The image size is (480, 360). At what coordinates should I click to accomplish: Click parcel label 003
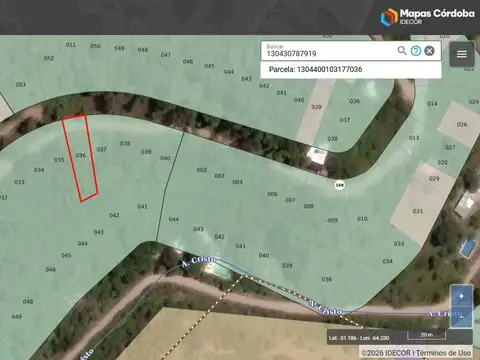pyautogui.click(x=219, y=176)
